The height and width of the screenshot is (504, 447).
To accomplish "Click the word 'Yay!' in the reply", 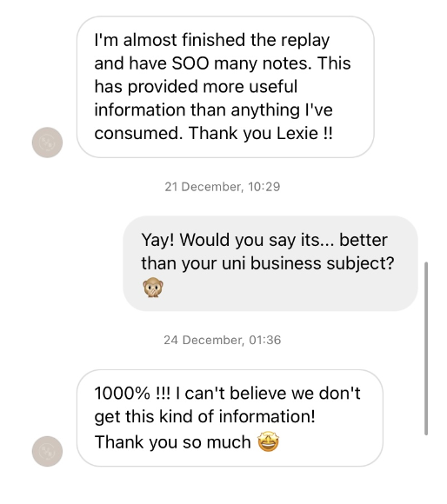I will coord(158,240).
